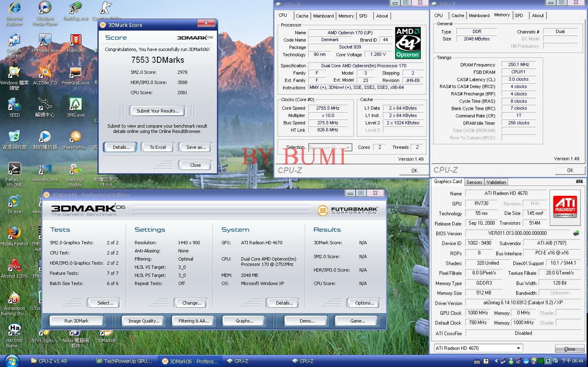Open 新增文字文件.txt desktop file
The height and width of the screenshot is (367, 588).
[106, 181]
